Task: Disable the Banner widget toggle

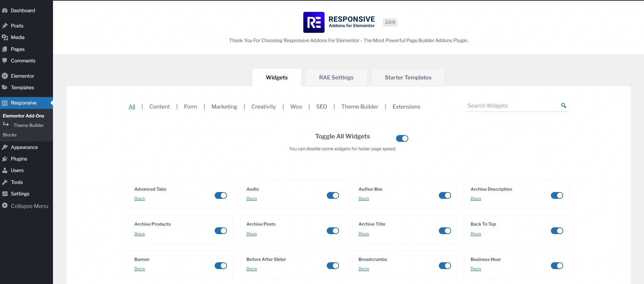Action: pos(221,266)
